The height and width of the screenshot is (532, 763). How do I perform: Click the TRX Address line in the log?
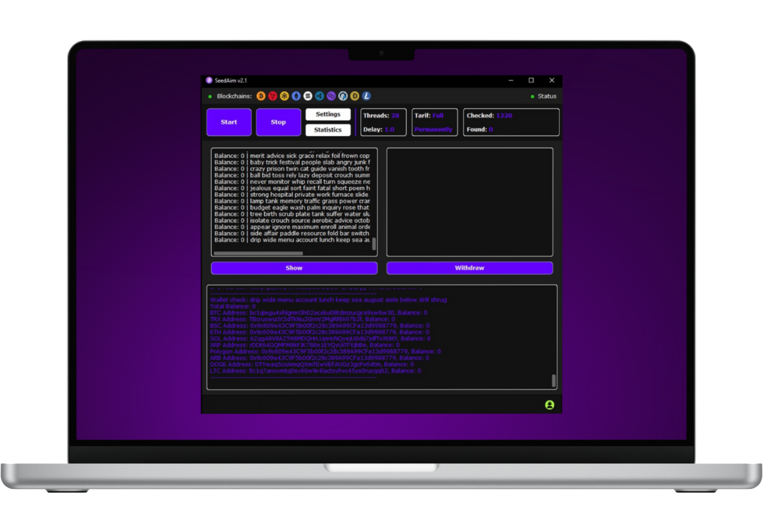tap(302, 319)
